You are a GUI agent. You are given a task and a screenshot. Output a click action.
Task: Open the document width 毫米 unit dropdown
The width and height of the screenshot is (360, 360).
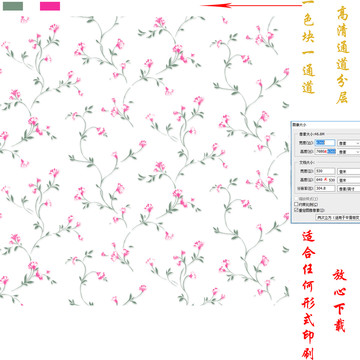click(349, 171)
